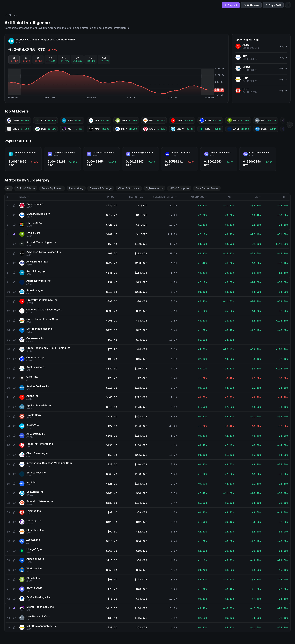
Task: Star the CoreWeave, Inc. row
Action: [14, 340]
